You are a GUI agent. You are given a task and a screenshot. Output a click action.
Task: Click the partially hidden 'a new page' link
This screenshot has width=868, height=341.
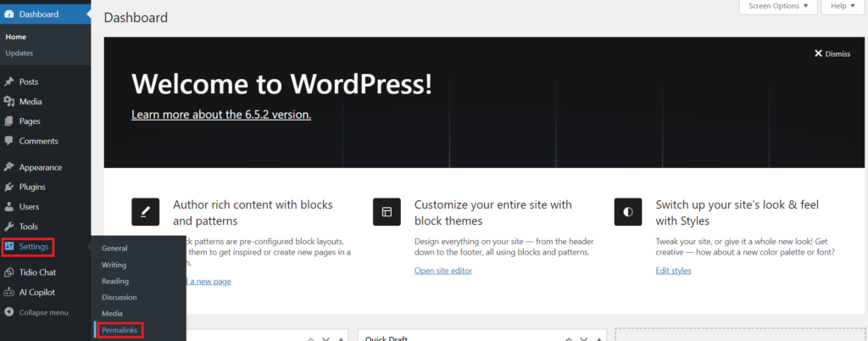coord(209,282)
